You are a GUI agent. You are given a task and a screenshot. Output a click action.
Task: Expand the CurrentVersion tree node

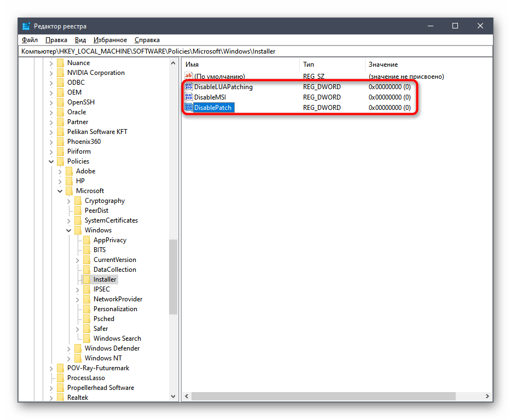78,260
